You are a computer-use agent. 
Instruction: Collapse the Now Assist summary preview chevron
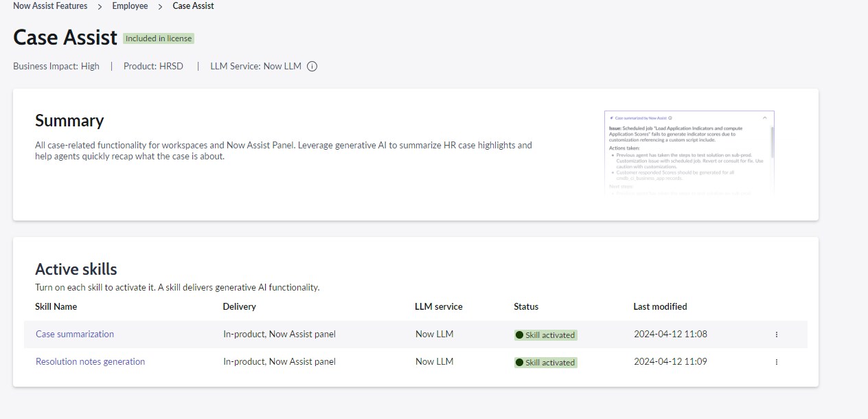(x=765, y=117)
